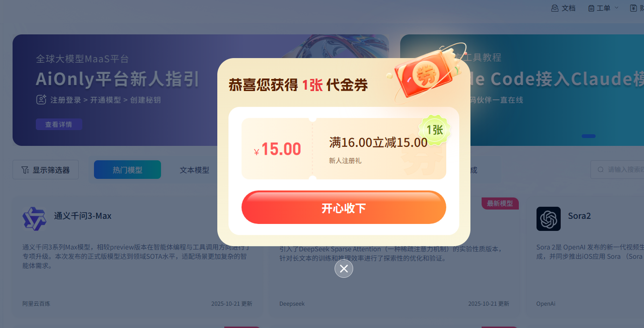Select the 热门模型 tab
The width and height of the screenshot is (644, 328).
click(x=127, y=170)
